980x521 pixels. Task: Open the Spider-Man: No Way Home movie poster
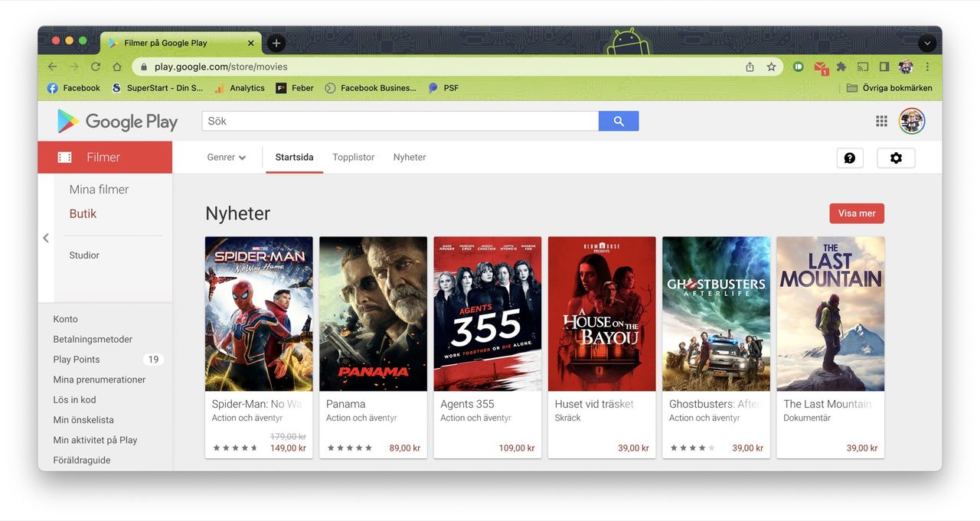[x=258, y=313]
